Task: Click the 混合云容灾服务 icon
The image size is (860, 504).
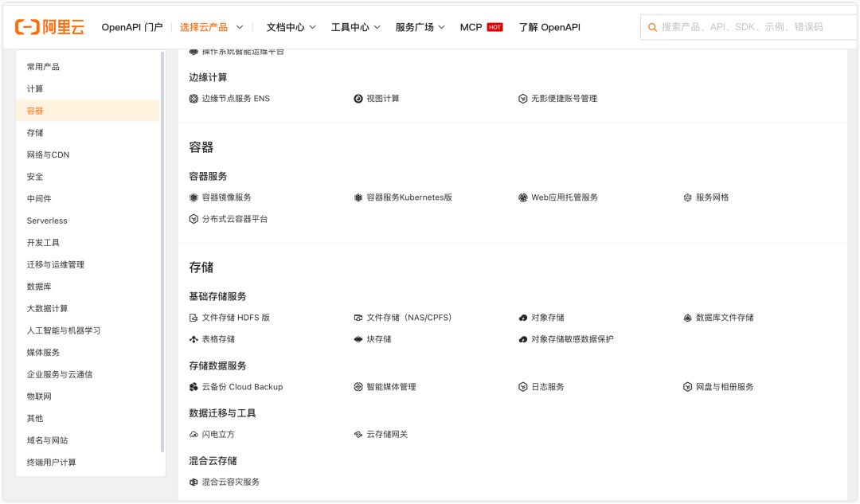Action: coord(193,482)
